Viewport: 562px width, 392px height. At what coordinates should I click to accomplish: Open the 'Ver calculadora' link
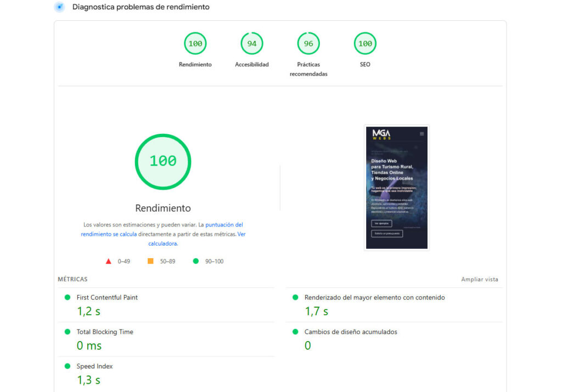[x=241, y=234]
